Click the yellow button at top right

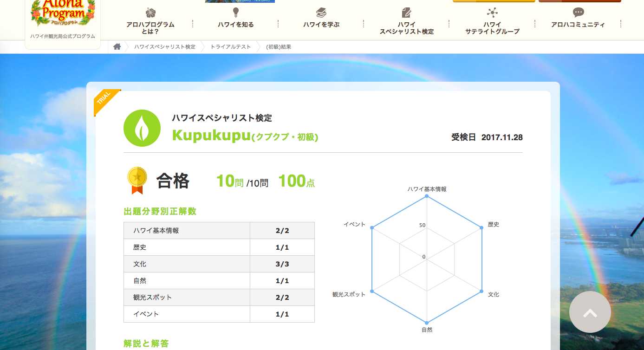(x=494, y=1)
